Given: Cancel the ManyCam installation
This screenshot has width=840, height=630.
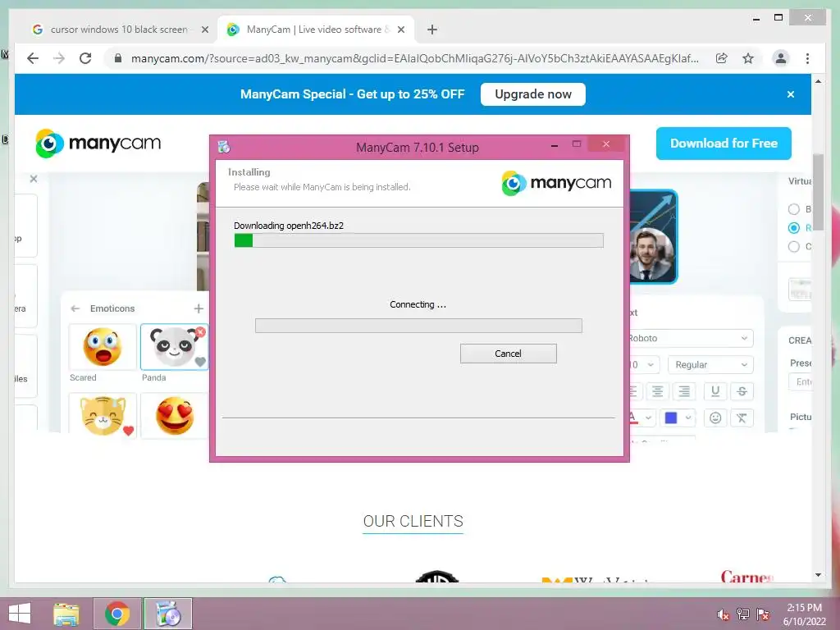Looking at the screenshot, I should (509, 354).
